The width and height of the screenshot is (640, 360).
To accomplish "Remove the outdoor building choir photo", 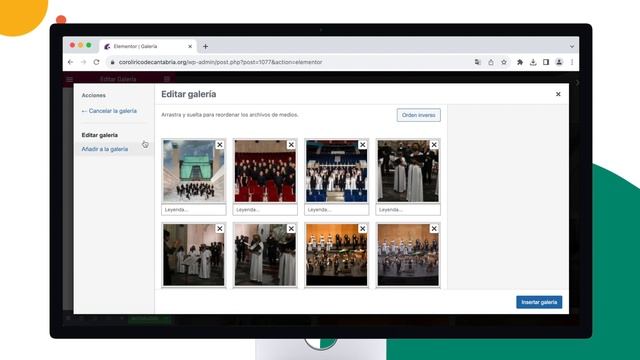I will [x=220, y=144].
